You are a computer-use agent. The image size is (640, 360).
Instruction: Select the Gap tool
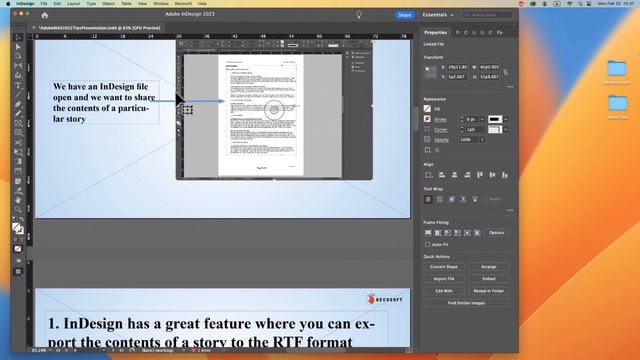18,65
